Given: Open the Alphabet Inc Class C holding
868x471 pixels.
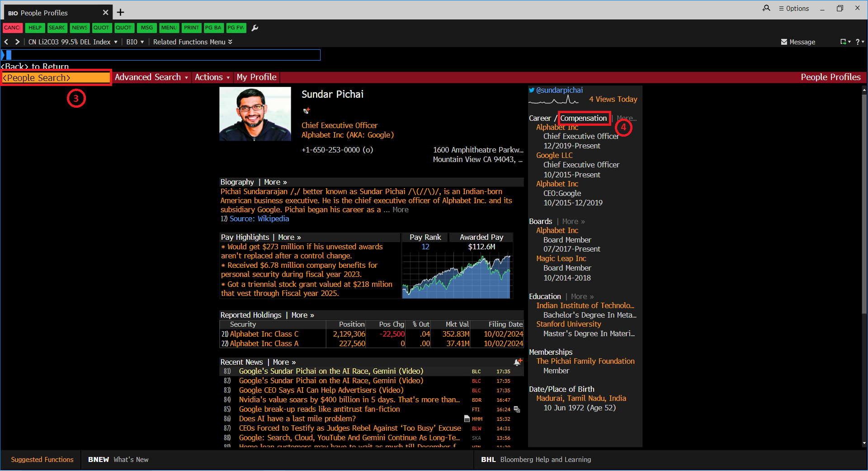Looking at the screenshot, I should click(x=264, y=334).
